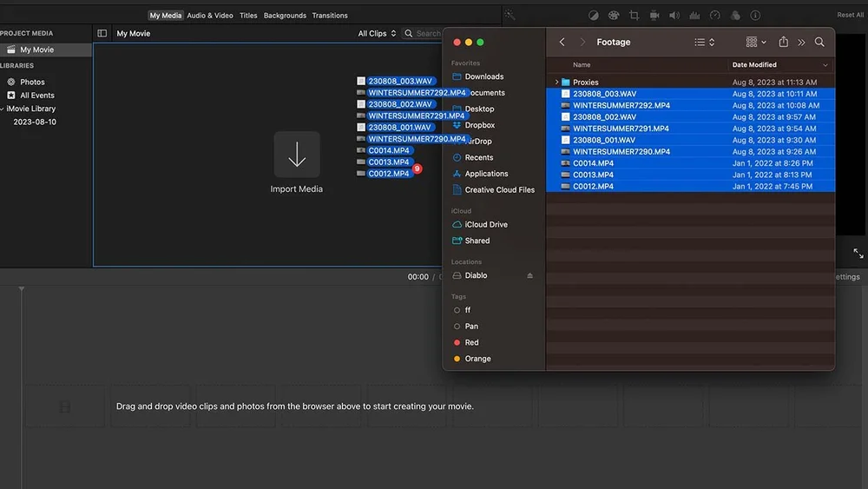Go back in the Finder window
This screenshot has width=868, height=489.
(x=562, y=42)
